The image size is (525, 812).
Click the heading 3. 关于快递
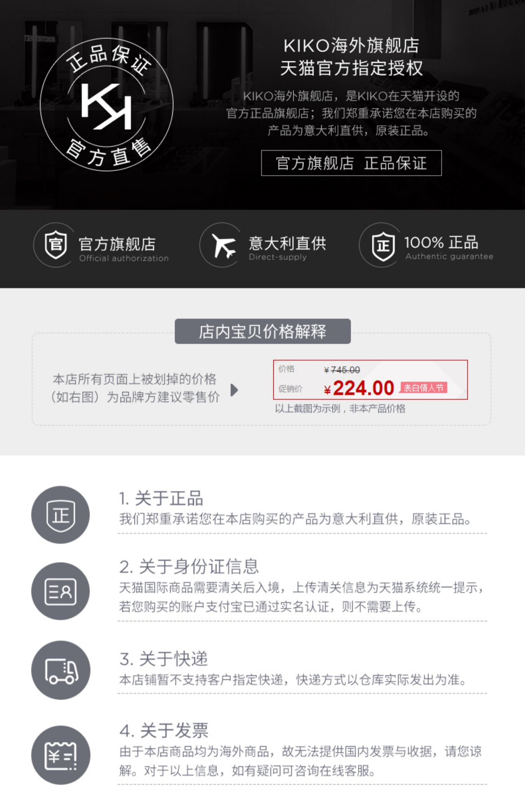click(x=163, y=659)
